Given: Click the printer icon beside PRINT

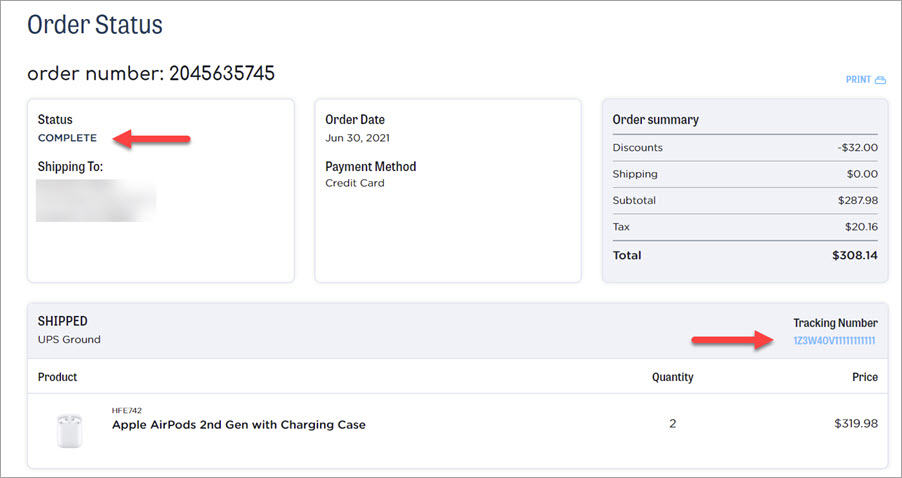Looking at the screenshot, I should pos(880,80).
